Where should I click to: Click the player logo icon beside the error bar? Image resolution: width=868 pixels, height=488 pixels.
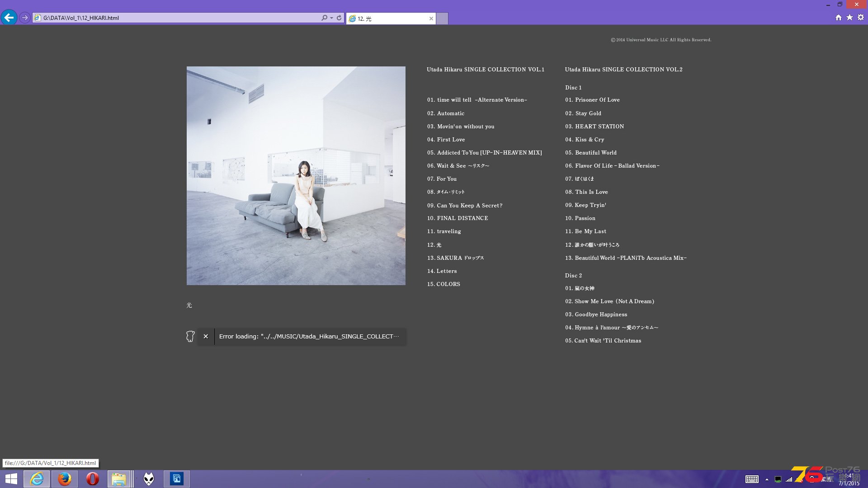point(190,336)
